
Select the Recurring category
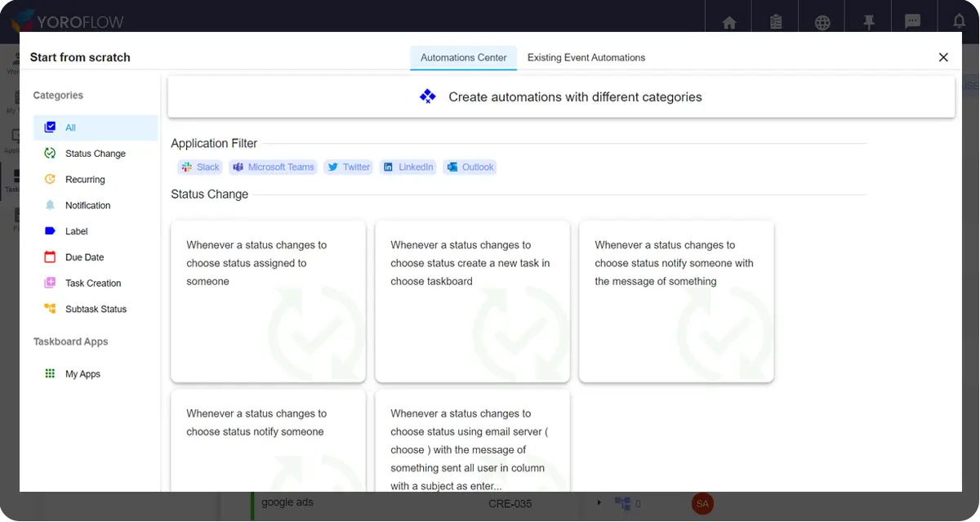point(85,179)
